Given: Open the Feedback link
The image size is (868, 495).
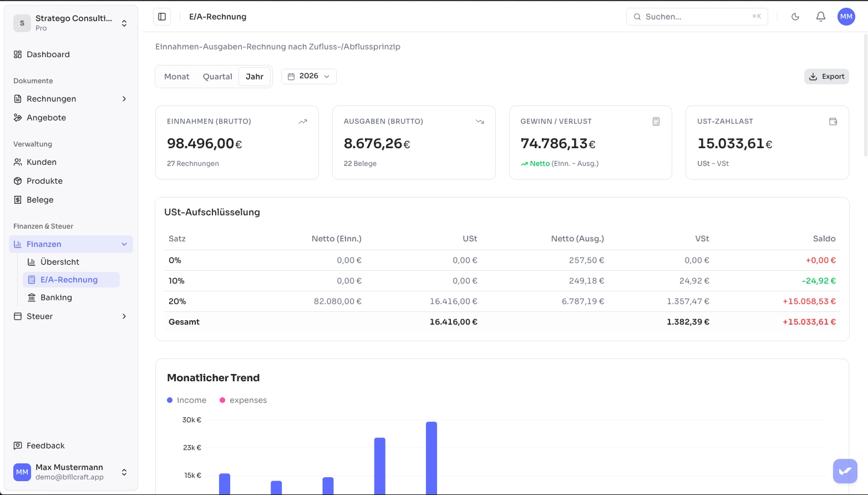Looking at the screenshot, I should (x=71, y=446).
